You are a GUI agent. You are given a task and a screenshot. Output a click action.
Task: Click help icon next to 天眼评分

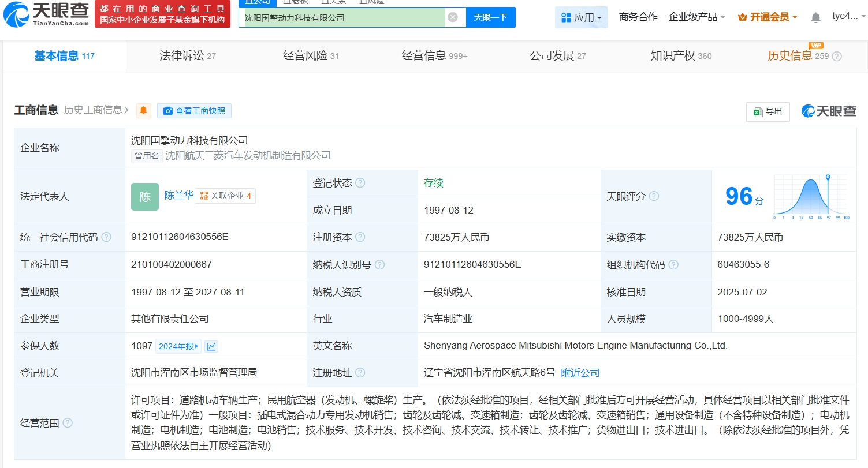pos(654,196)
